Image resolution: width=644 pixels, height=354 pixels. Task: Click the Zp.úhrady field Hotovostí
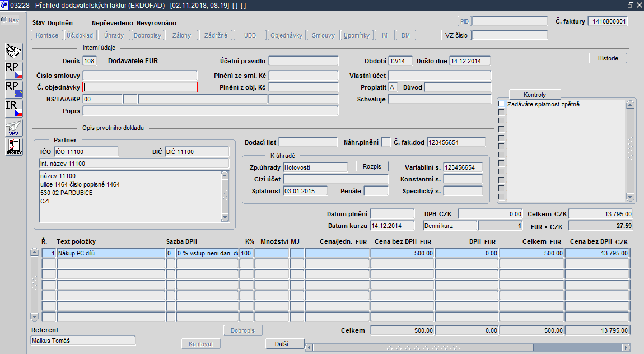tap(315, 167)
